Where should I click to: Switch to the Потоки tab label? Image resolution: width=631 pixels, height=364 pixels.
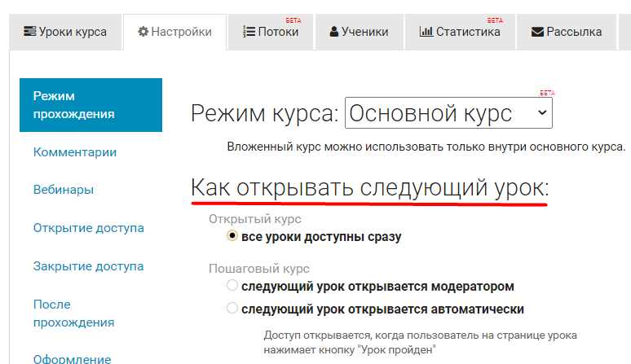pos(278,33)
